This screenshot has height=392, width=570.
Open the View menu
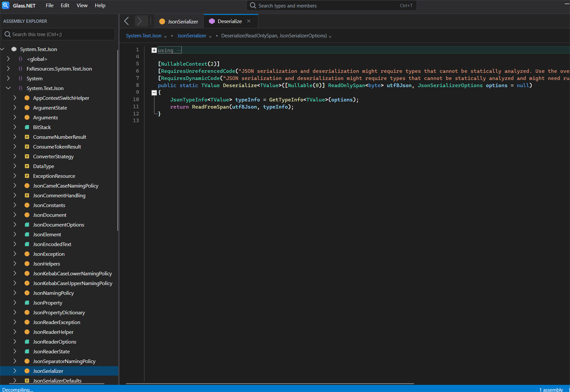click(82, 6)
